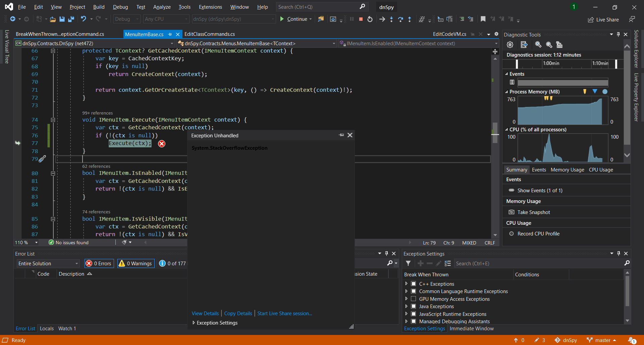Screen dimensions: 644x345
Task: Switch to the EditClassCommands.cs tab
Action: coord(210,34)
